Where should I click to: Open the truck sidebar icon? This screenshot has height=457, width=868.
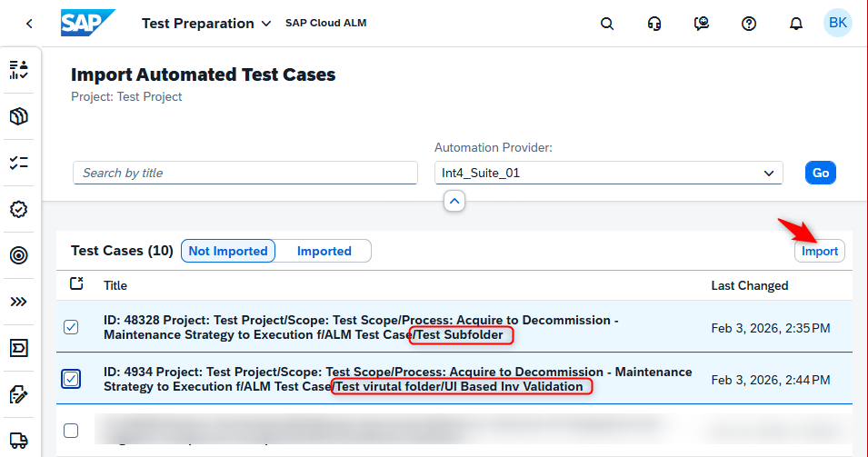point(19,441)
